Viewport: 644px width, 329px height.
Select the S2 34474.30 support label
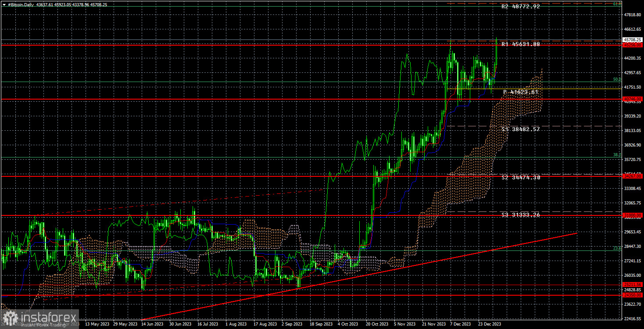pyautogui.click(x=521, y=177)
